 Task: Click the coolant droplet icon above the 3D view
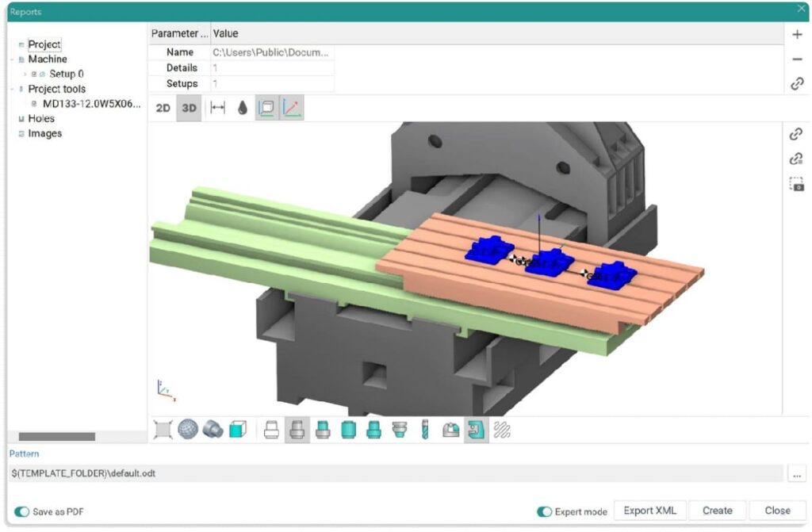click(x=243, y=108)
